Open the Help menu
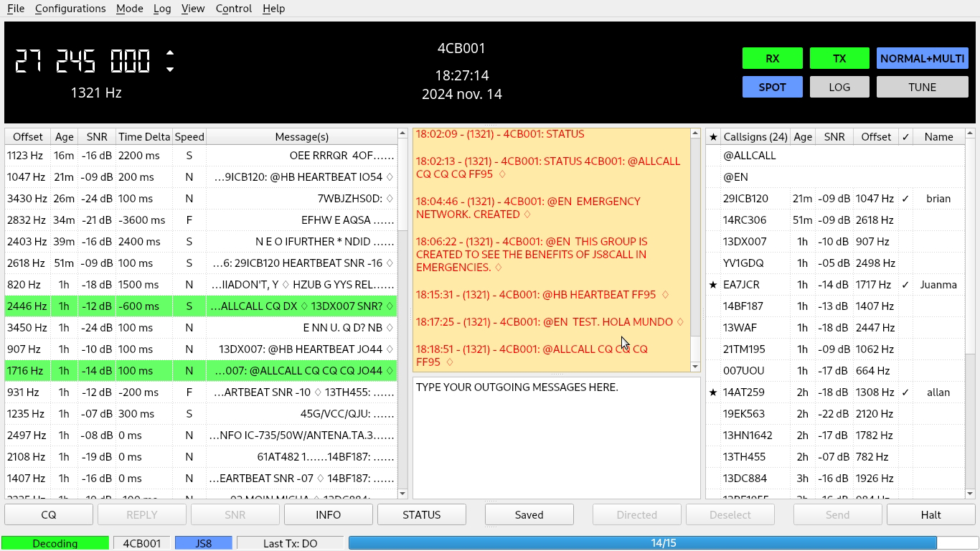This screenshot has height=551, width=980. tap(274, 9)
